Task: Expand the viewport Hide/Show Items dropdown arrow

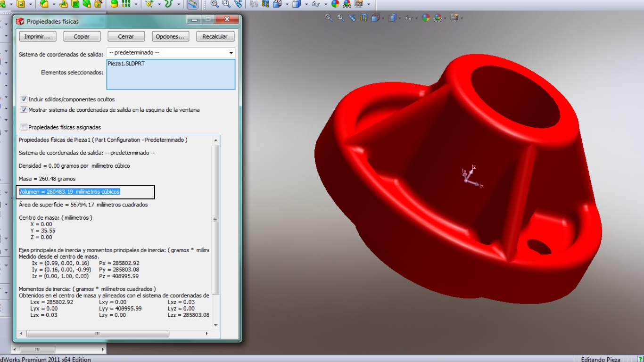Action: point(416,18)
